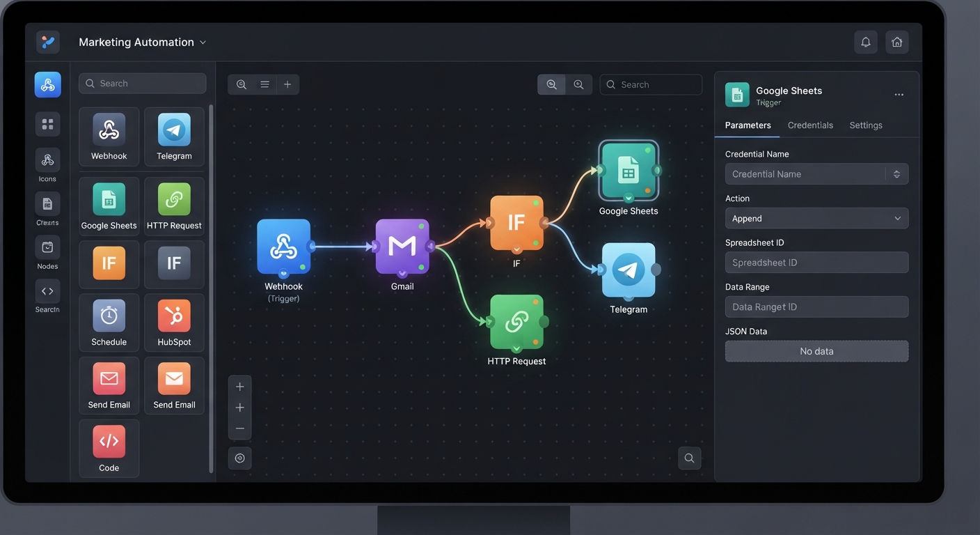This screenshot has width=980, height=535.
Task: Click the "JSON Data" field label
Action: point(746,332)
